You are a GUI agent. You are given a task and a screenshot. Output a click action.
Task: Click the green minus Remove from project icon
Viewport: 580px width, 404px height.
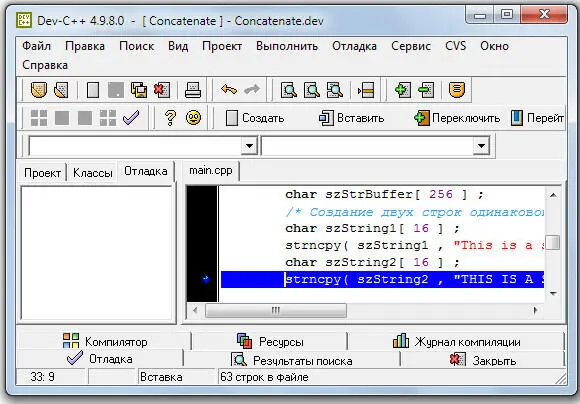pos(426,90)
